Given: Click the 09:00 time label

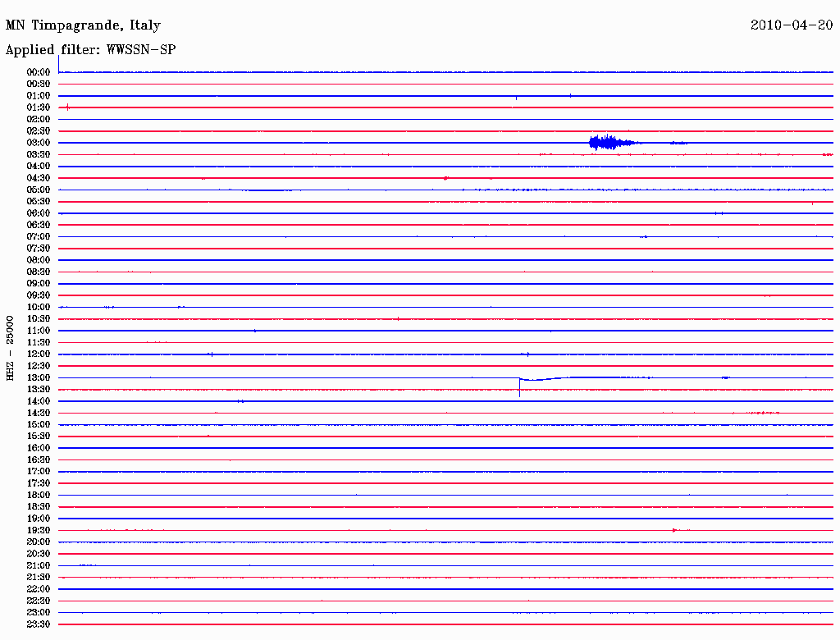Looking at the screenshot, I should tap(39, 284).
